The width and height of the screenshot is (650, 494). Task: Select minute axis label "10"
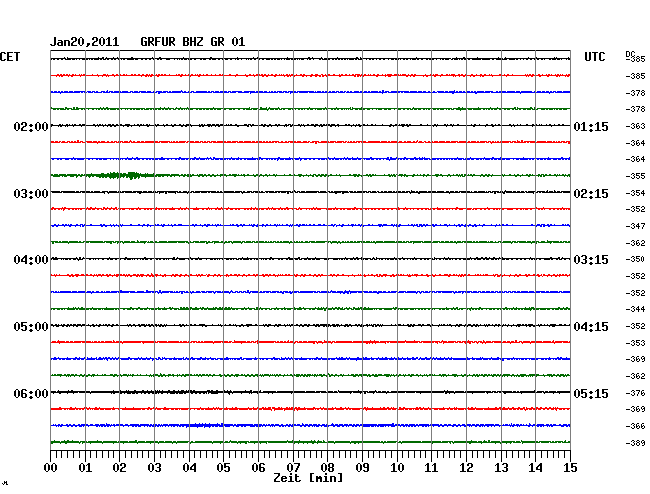pyautogui.click(x=397, y=467)
